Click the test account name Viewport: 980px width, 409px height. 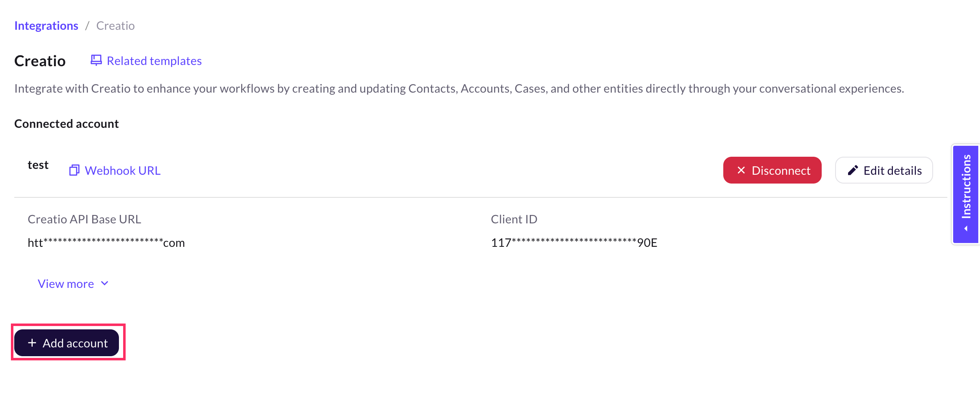tap(38, 165)
